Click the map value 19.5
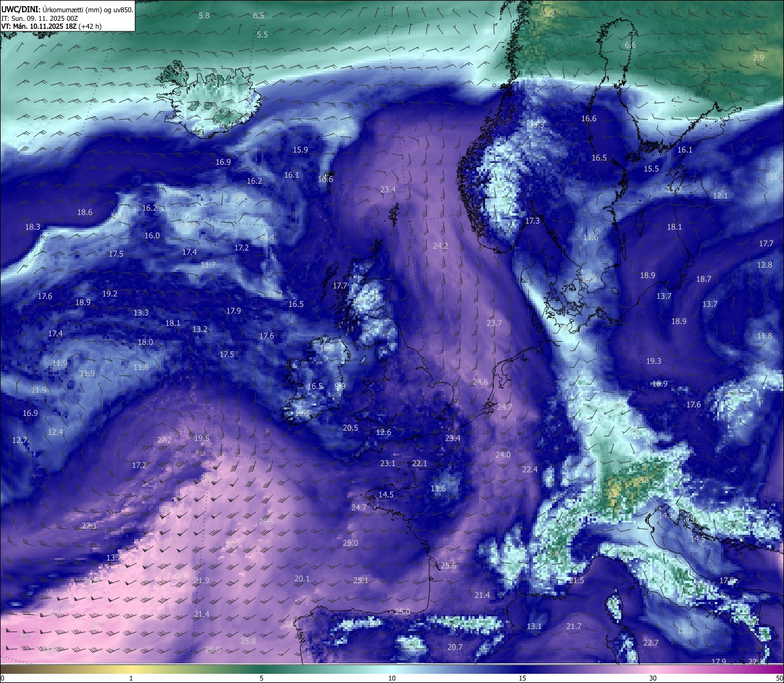784x683 pixels. 202,439
